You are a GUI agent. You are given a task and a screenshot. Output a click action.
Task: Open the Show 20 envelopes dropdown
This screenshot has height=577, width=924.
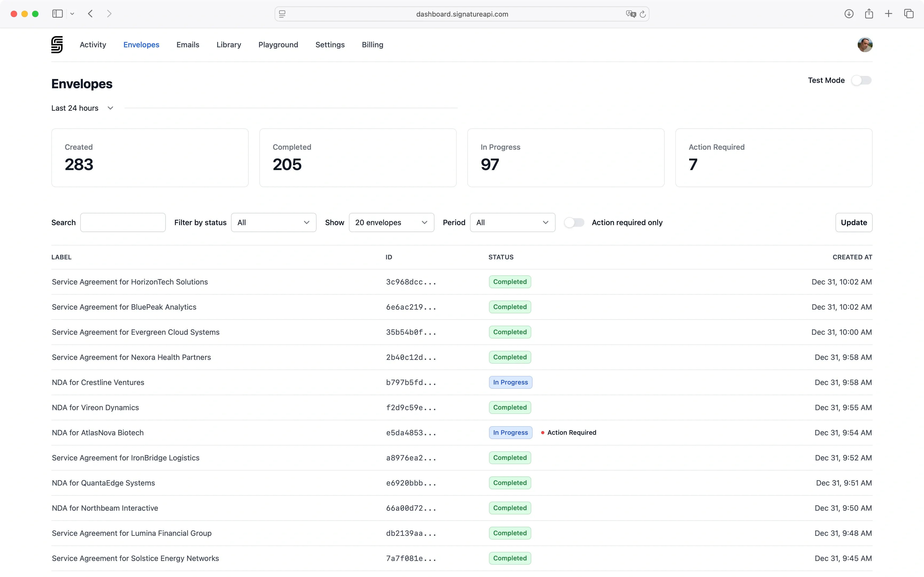click(x=391, y=222)
